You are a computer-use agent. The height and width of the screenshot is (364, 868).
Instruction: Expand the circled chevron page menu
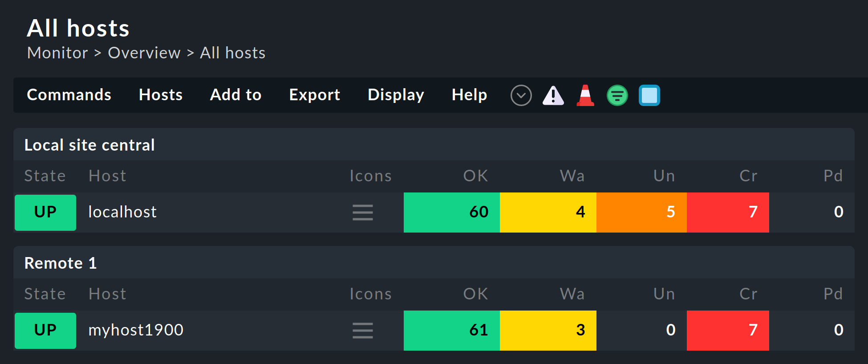click(521, 95)
